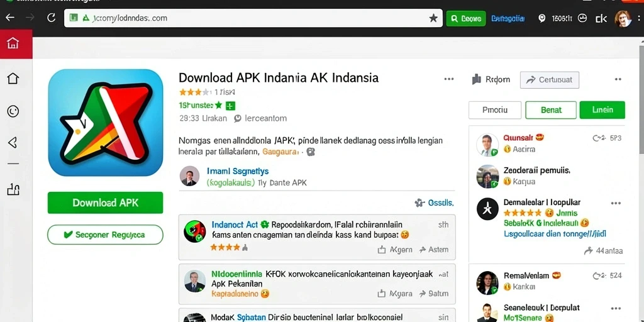Click the Iercantom comment icon
Screen dimensions: 644x322
tap(238, 119)
